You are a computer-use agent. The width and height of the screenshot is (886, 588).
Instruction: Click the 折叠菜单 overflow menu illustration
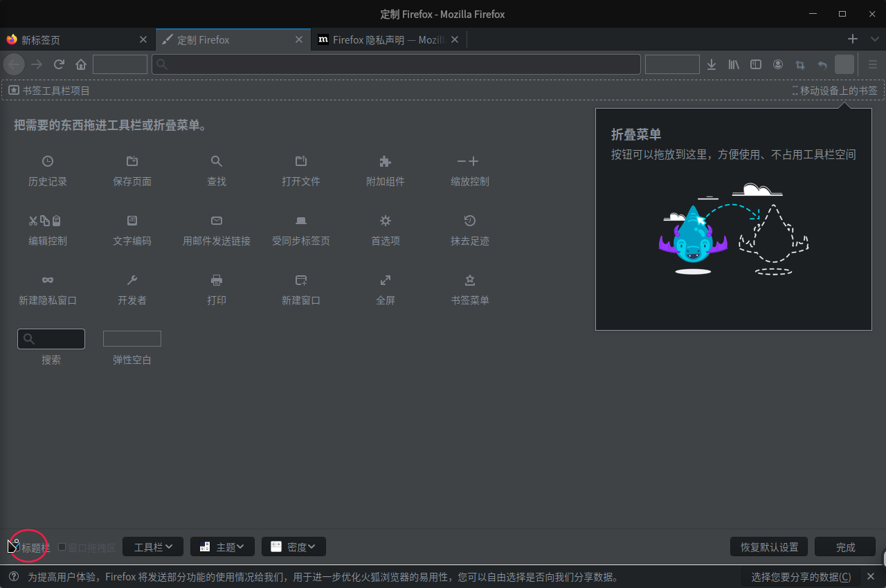[x=734, y=229]
